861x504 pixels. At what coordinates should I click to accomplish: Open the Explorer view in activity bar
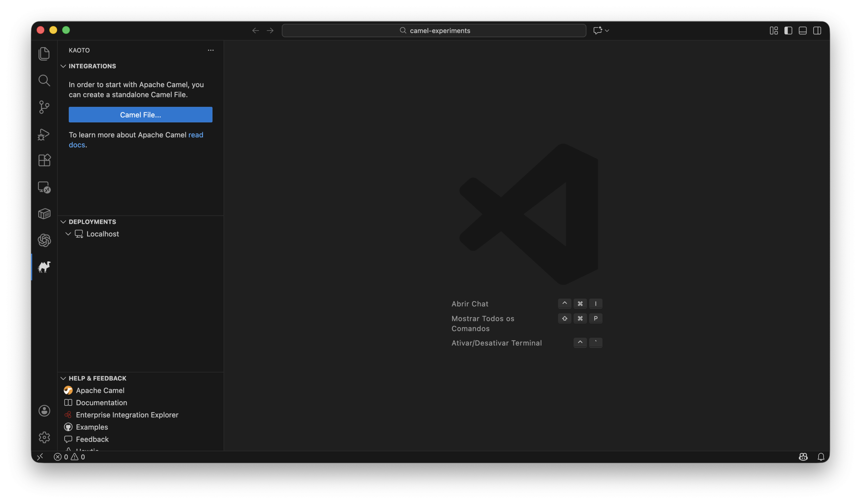(44, 53)
